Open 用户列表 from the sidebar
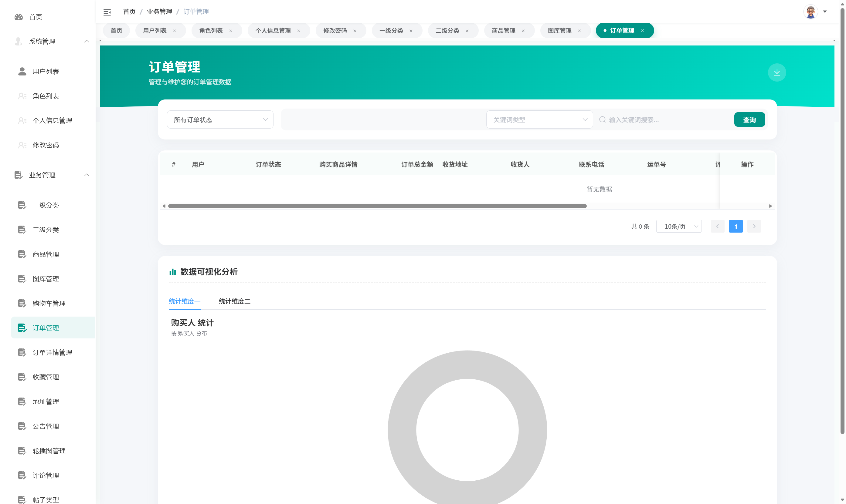846x504 pixels. pyautogui.click(x=46, y=72)
